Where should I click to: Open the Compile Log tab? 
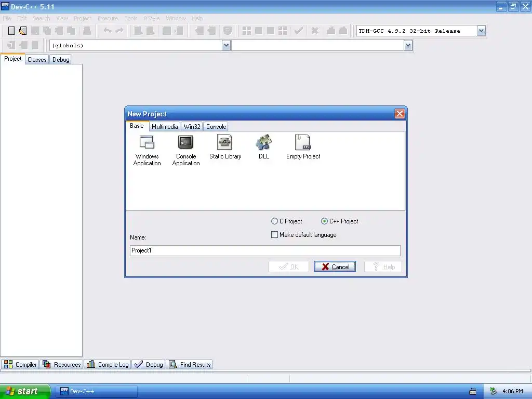click(x=108, y=364)
